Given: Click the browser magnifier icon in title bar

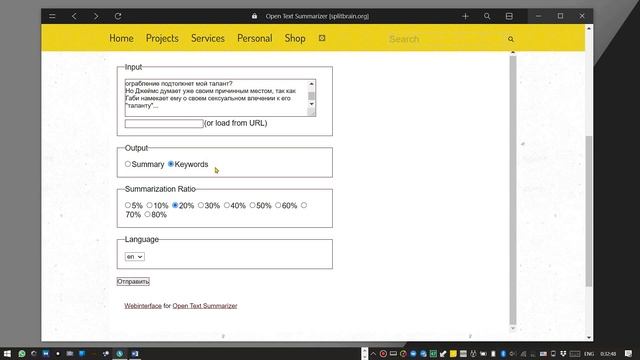Looking at the screenshot, I should coord(487,16).
